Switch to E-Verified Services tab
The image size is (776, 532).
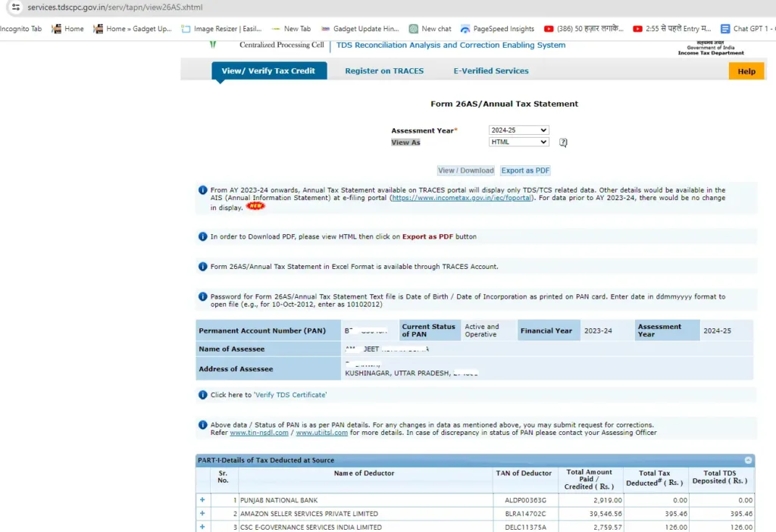click(491, 70)
